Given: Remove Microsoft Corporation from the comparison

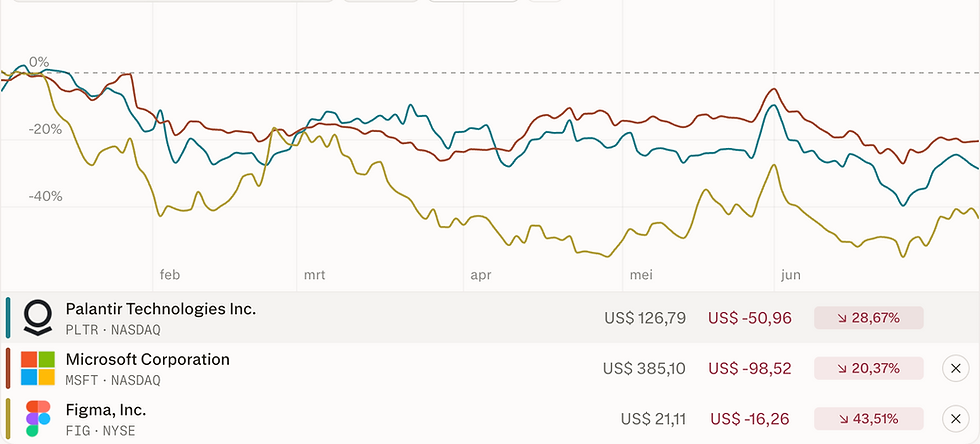Looking at the screenshot, I should click(x=955, y=369).
